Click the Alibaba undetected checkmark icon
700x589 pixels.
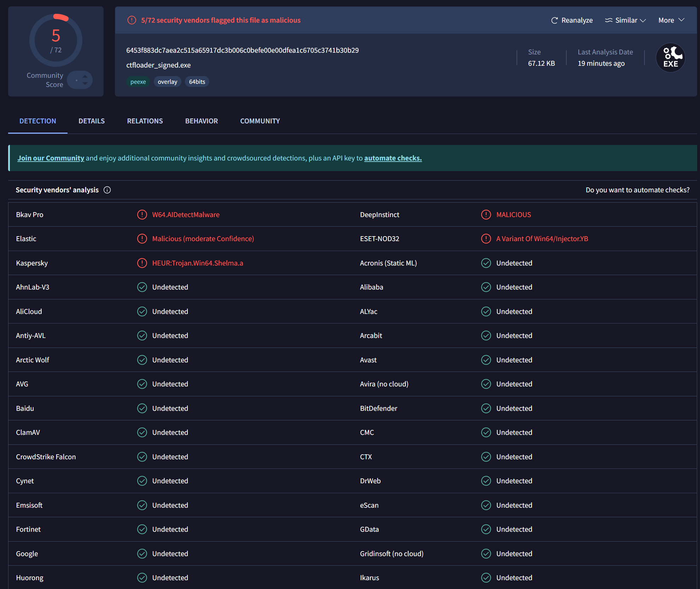point(486,287)
